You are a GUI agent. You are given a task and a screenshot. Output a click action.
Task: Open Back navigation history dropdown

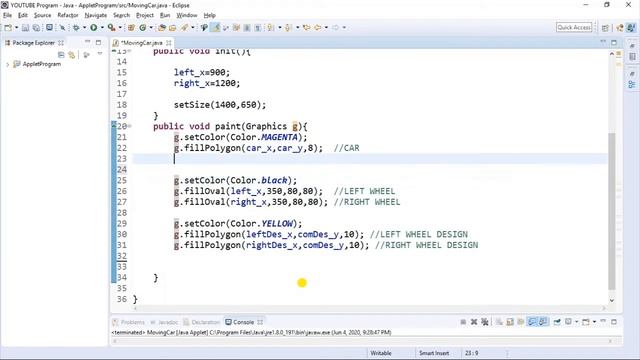326,27
